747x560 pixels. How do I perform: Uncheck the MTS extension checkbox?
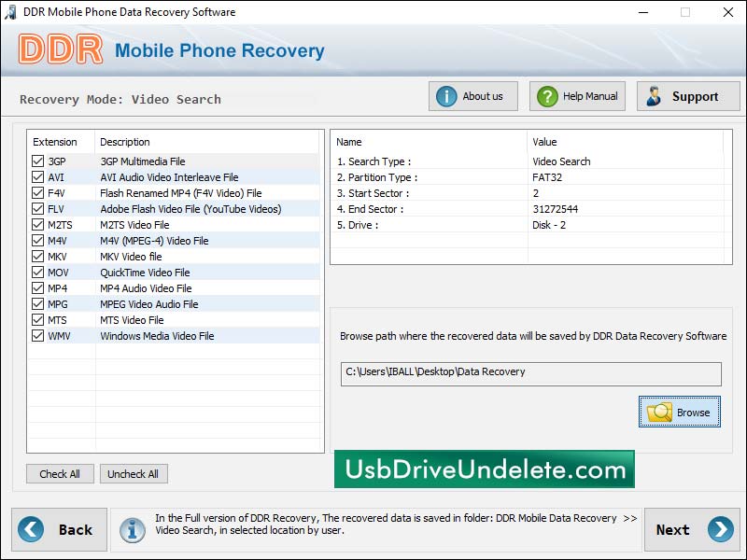click(37, 320)
